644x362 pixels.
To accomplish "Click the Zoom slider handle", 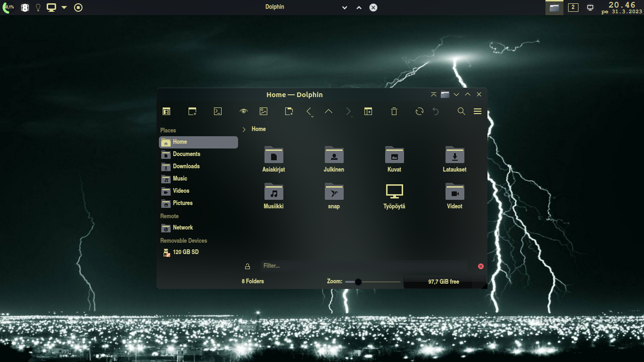I will (358, 282).
